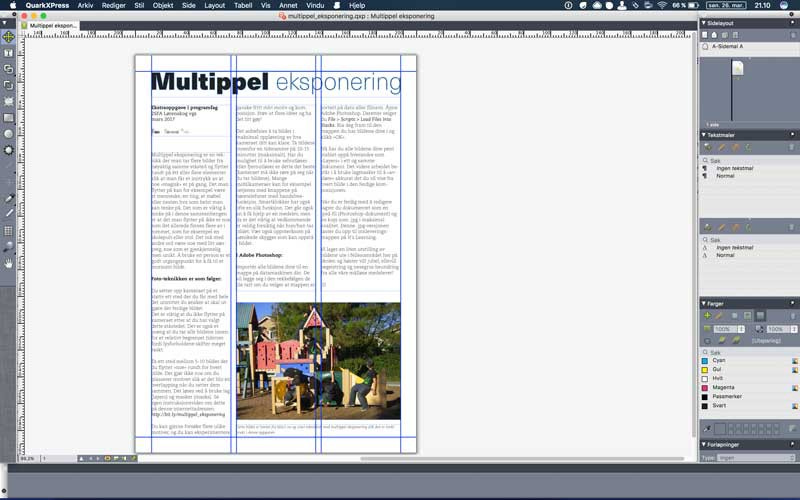The width and height of the screenshot is (800, 500).
Task: Select the Rectangle Box tool
Action: (x=8, y=118)
